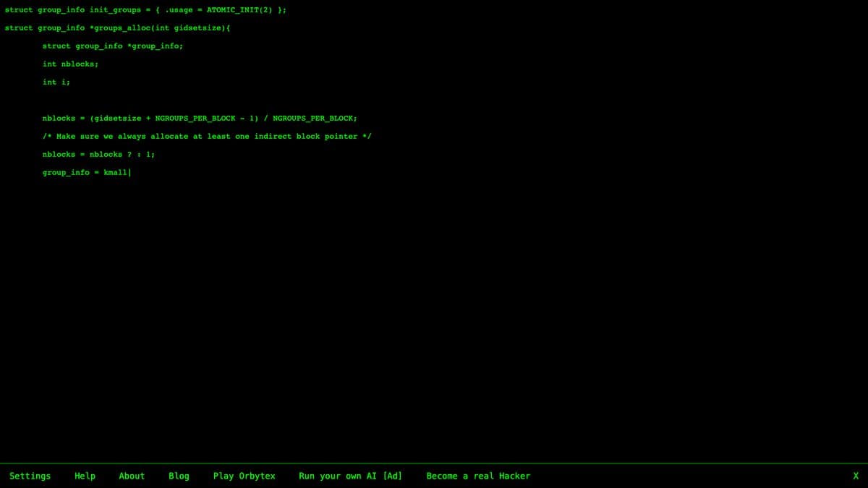Click the 'Make sure we always allocate' comment
Screen dimensions: 868x488
point(207,137)
